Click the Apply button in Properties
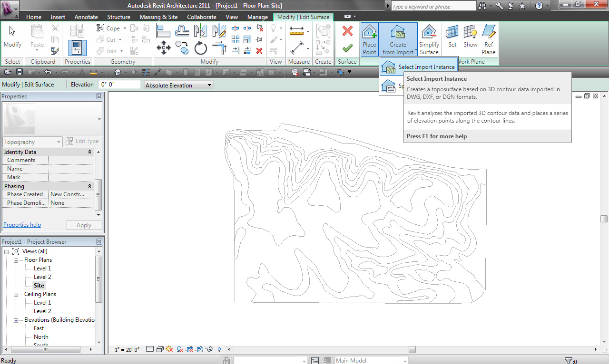 (84, 225)
